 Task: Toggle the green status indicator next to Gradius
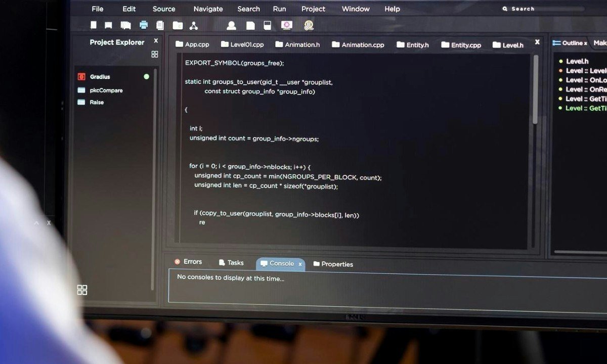[146, 76]
